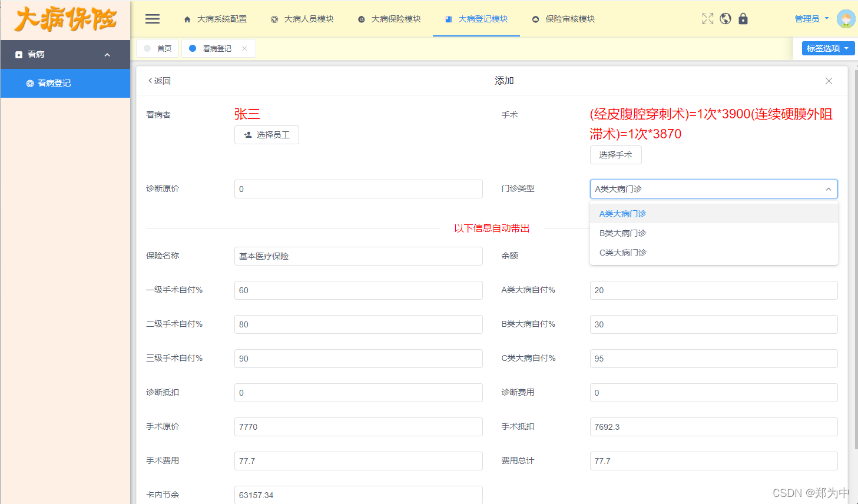Collapse the 看病 sidebar section
Screen dimensions: 858x504
pyautogui.click(x=107, y=54)
